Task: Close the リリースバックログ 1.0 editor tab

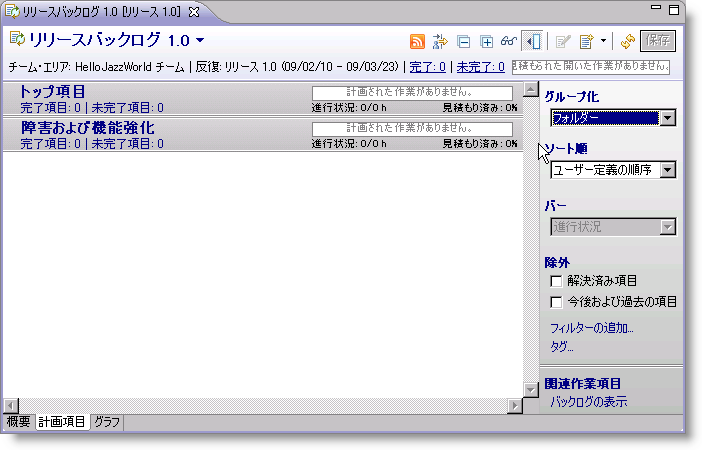Action: tap(194, 12)
